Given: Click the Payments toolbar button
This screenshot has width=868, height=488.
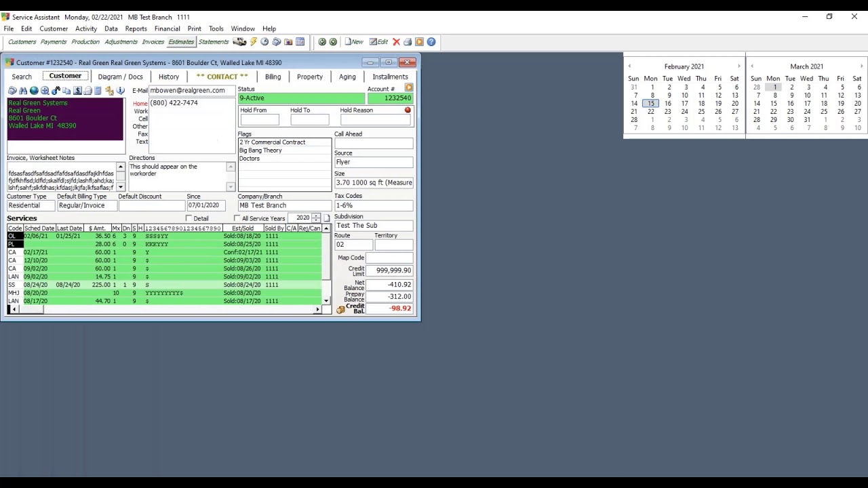Looking at the screenshot, I should point(54,42).
